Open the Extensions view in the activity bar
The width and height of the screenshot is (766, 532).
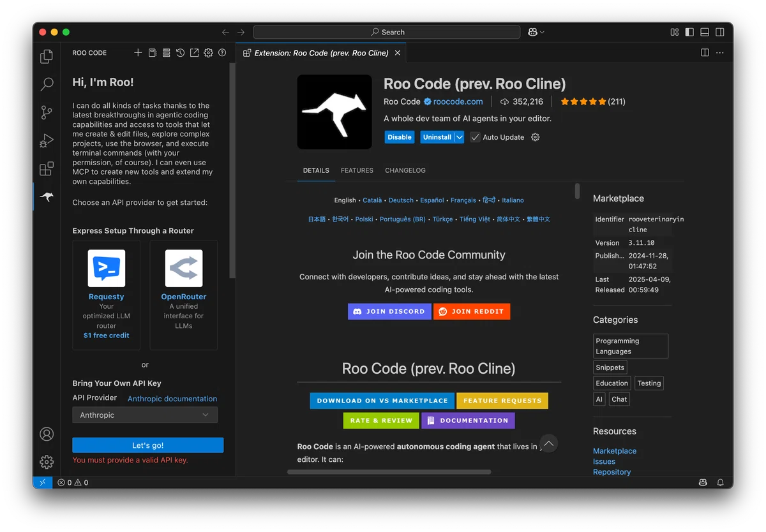(47, 168)
